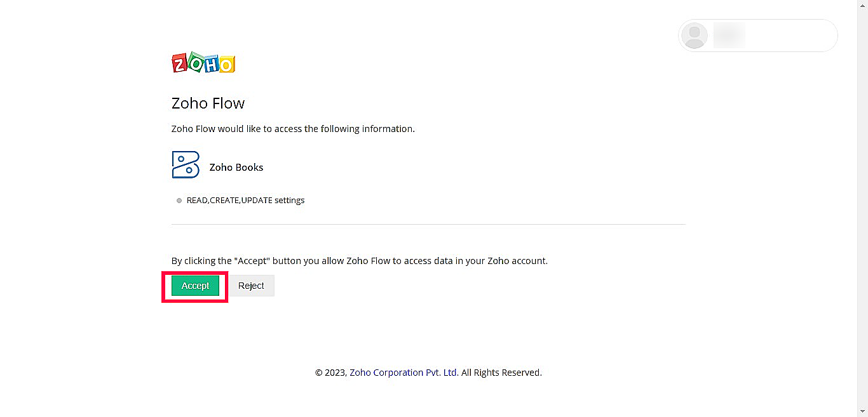Click the yellow O block in Zoho logo
This screenshot has width=868, height=417.
point(227,63)
